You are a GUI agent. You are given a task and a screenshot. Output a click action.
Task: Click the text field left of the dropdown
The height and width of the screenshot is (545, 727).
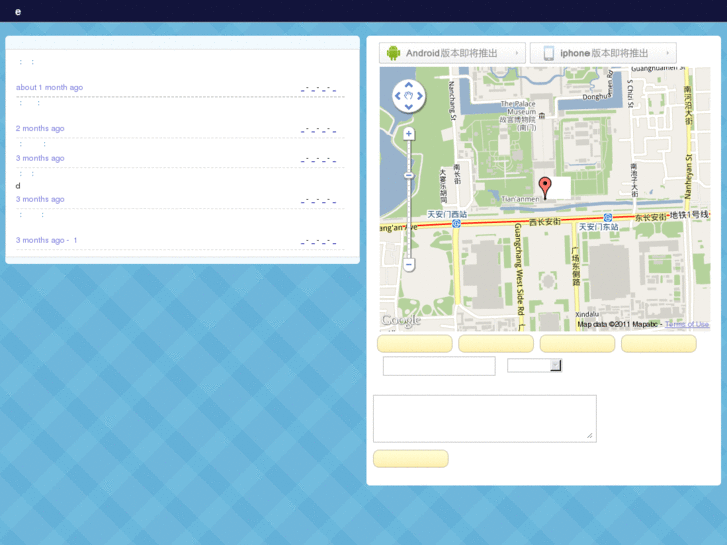click(x=439, y=366)
